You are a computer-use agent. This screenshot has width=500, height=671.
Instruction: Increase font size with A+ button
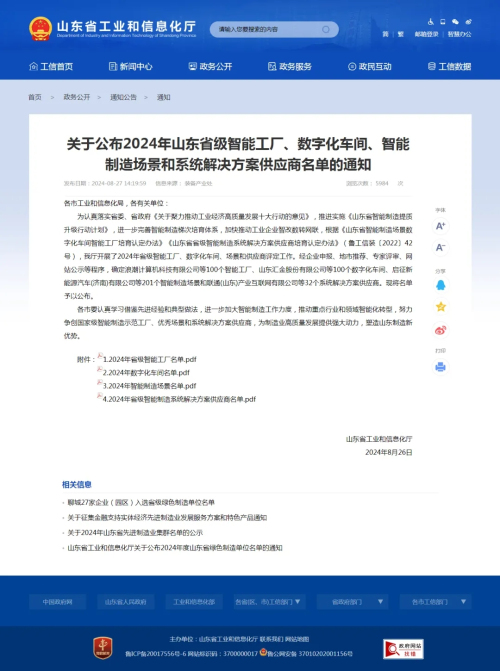point(440,226)
